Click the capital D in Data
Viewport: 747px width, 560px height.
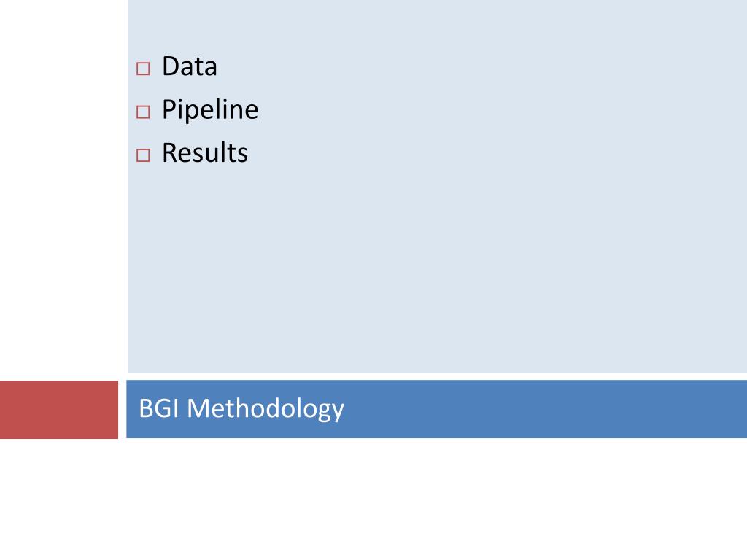point(171,66)
